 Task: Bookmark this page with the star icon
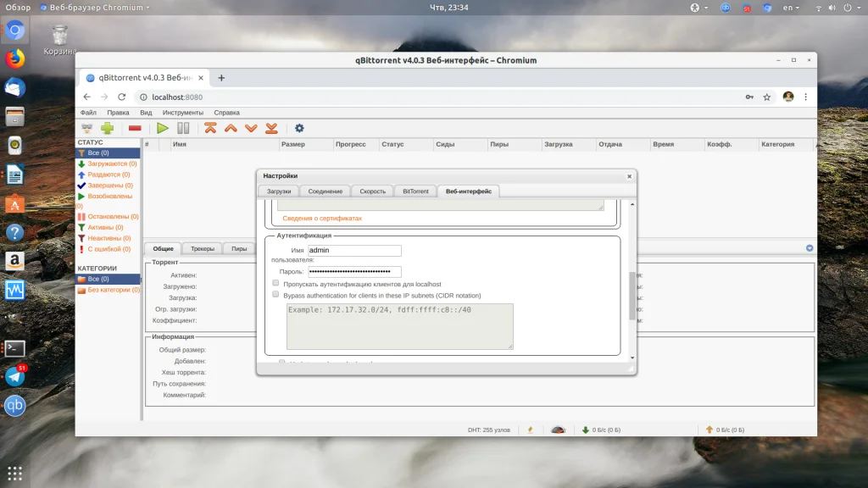[x=766, y=97]
